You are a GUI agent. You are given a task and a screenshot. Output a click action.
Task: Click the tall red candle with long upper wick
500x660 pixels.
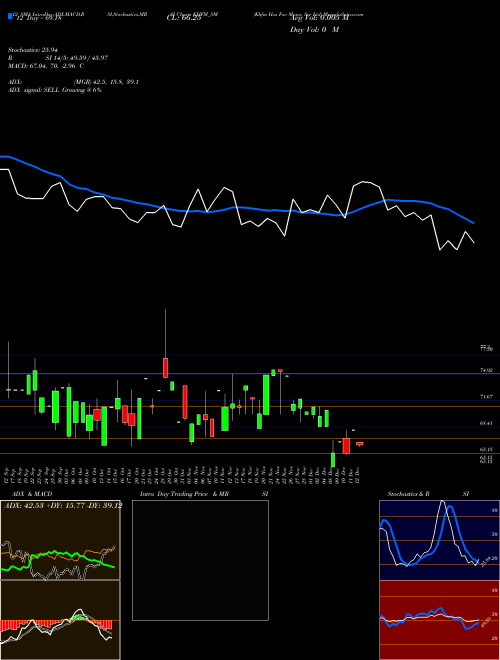click(x=165, y=367)
